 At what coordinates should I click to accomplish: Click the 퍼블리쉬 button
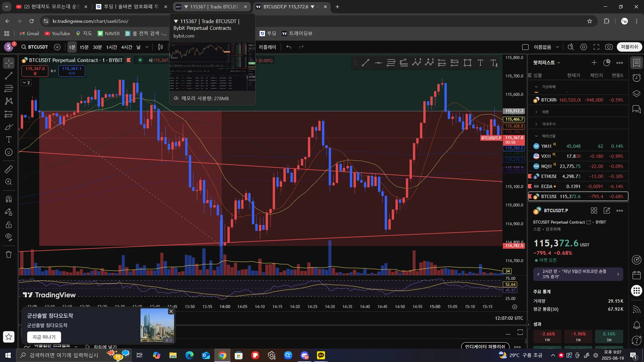[629, 47]
